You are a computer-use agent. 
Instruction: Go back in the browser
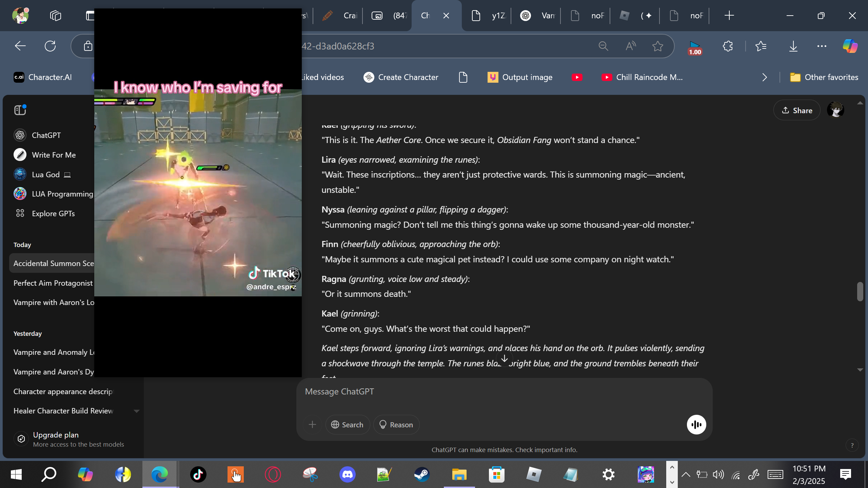pyautogui.click(x=20, y=46)
